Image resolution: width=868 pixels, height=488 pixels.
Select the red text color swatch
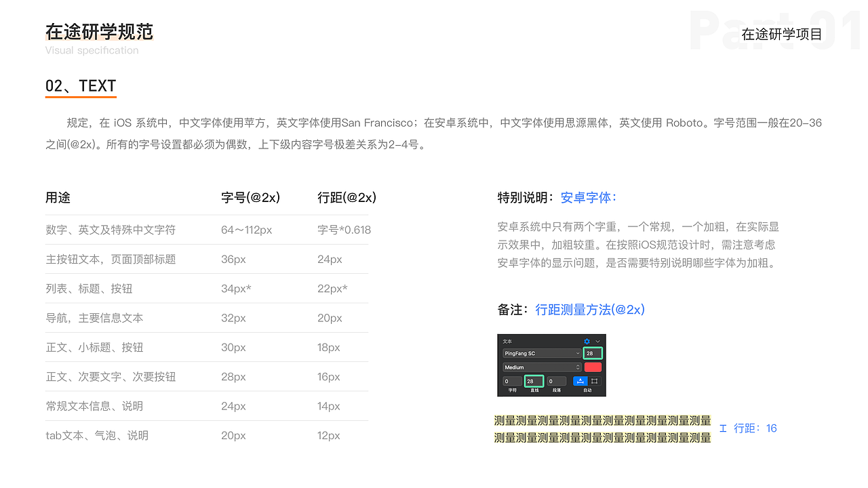pos(593,367)
